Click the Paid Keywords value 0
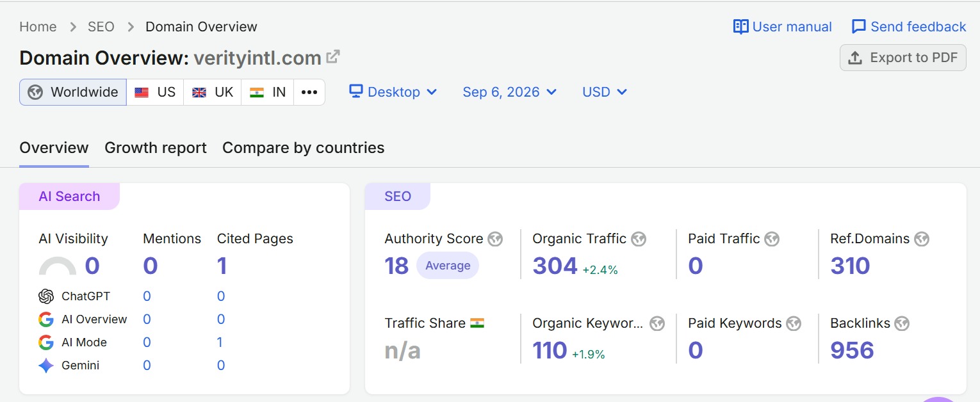 pos(696,350)
